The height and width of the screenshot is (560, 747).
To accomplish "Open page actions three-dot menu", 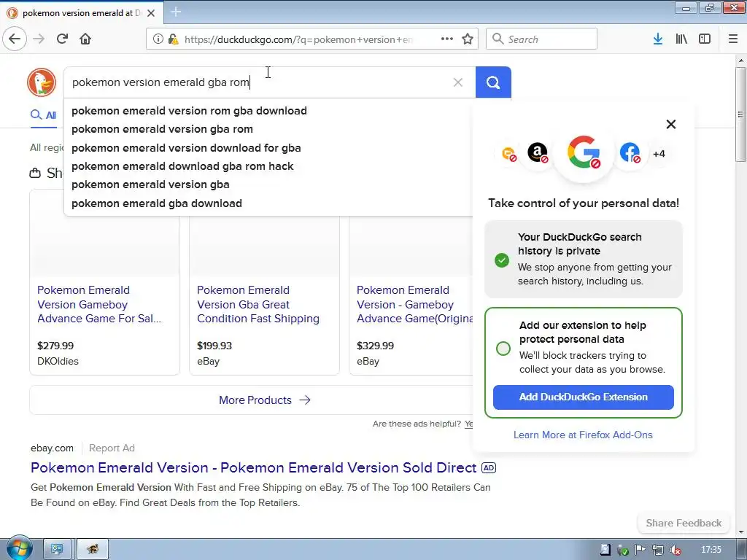I will (447, 39).
